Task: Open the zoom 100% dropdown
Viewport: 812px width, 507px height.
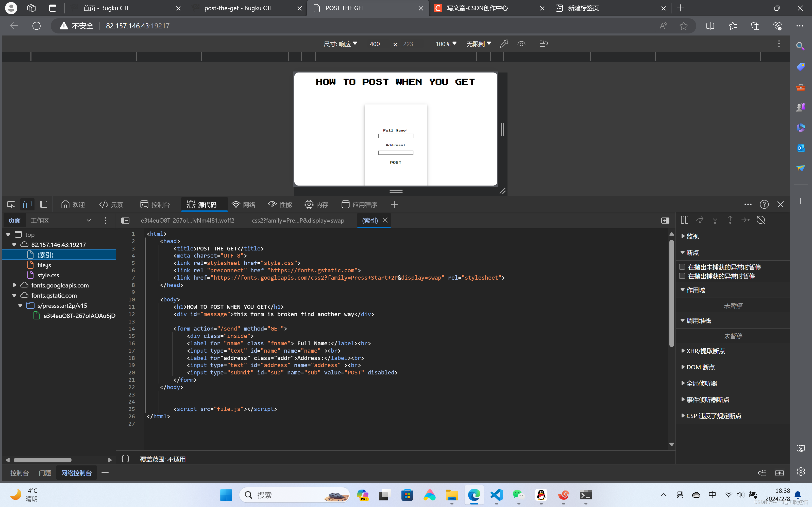Action: tap(446, 44)
